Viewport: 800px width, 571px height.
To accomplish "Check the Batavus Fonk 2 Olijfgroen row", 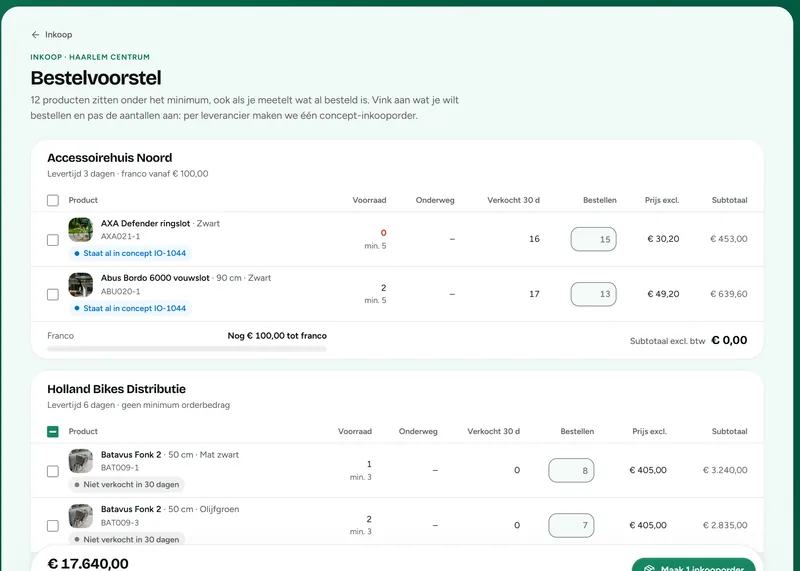I will (53, 526).
